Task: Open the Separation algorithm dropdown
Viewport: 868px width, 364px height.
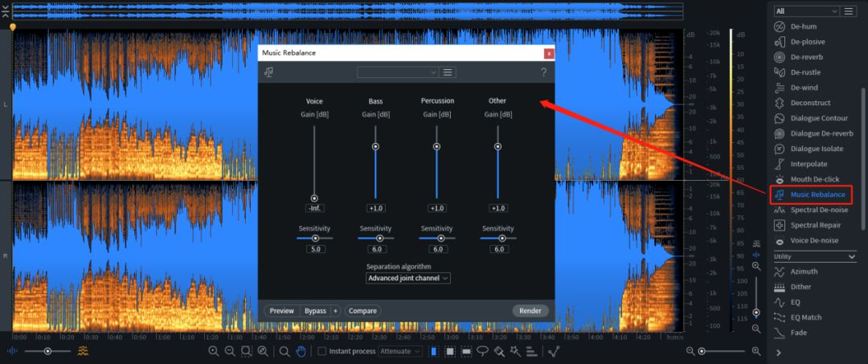Action: [x=408, y=278]
